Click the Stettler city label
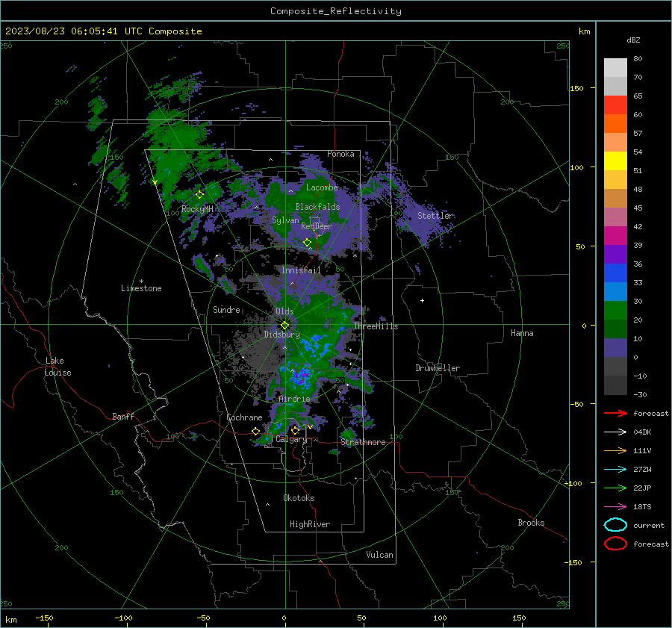This screenshot has height=628, width=672. pyautogui.click(x=435, y=216)
